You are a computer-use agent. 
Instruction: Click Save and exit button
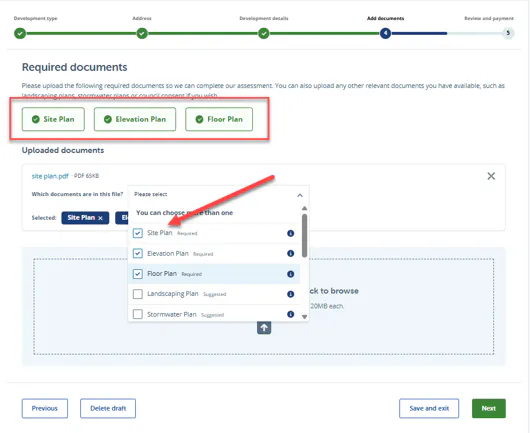pyautogui.click(x=429, y=408)
